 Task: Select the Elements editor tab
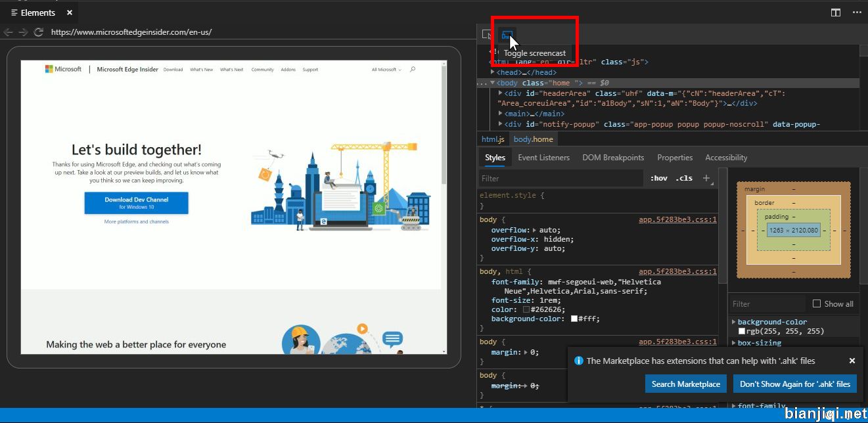[x=38, y=12]
